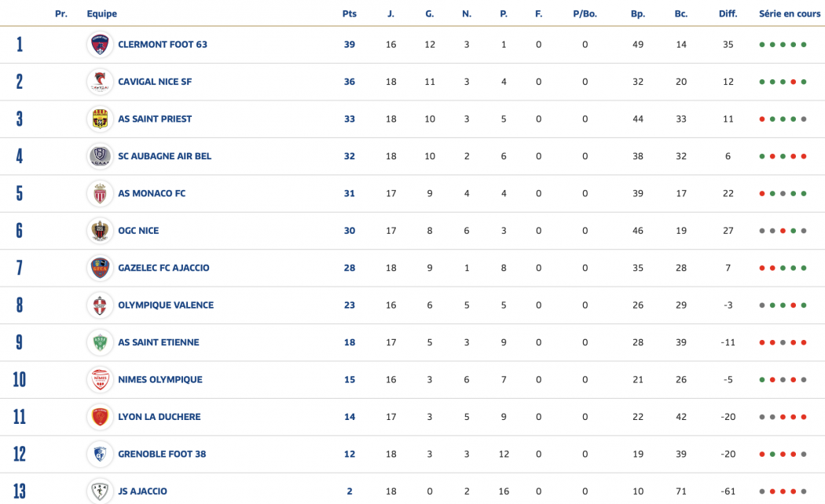Click the OGC Nice club crest
Viewport: 825px width, 504px height.
click(100, 231)
